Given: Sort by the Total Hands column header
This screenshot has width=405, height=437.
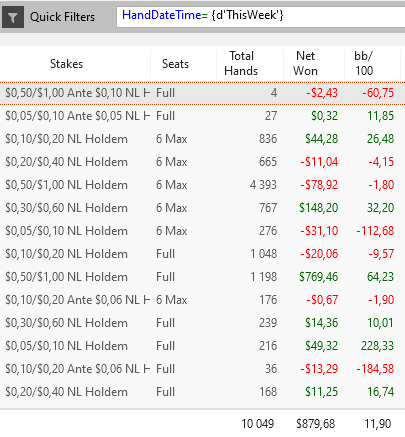Looking at the screenshot, I should point(241,63).
